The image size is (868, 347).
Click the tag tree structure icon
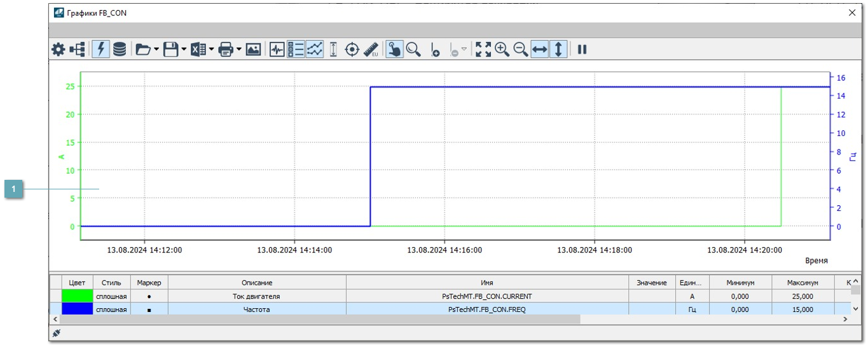78,50
